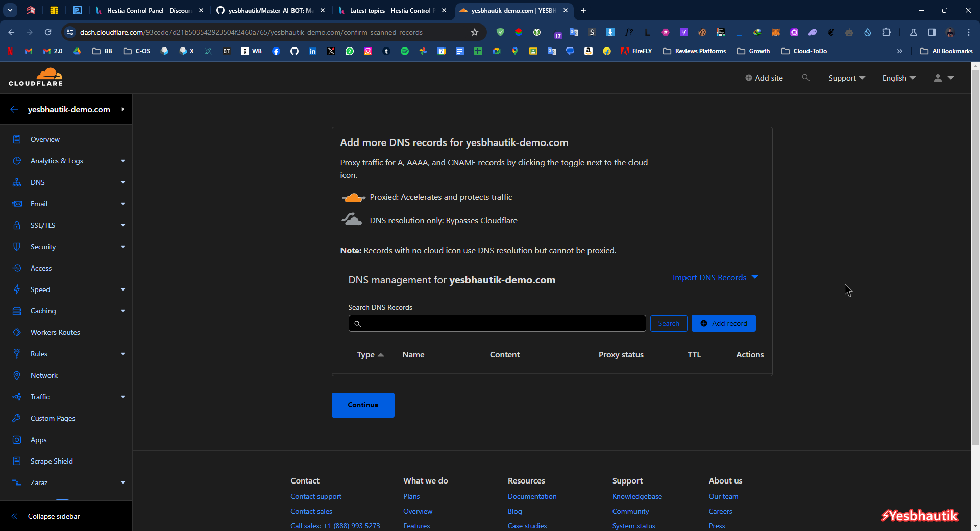The height and width of the screenshot is (531, 980).
Task: Expand the Email submenu arrow
Action: coord(123,204)
